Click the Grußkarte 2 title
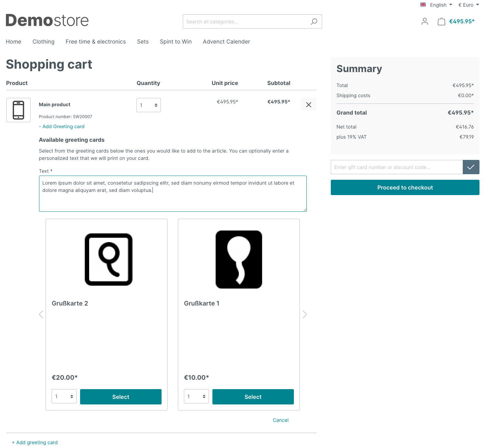This screenshot has width=484, height=448. [70, 303]
